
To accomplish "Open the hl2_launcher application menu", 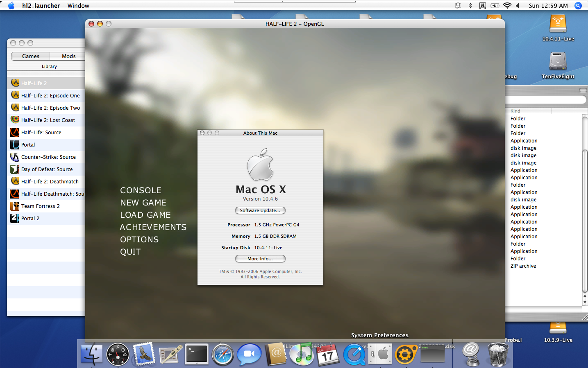I will [41, 6].
